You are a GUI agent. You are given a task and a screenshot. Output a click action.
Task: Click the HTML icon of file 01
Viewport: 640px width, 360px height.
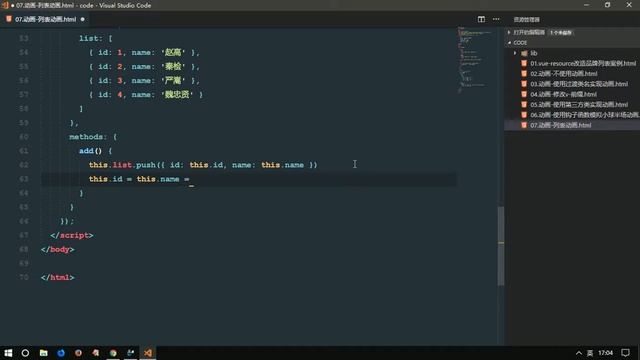pos(524,63)
